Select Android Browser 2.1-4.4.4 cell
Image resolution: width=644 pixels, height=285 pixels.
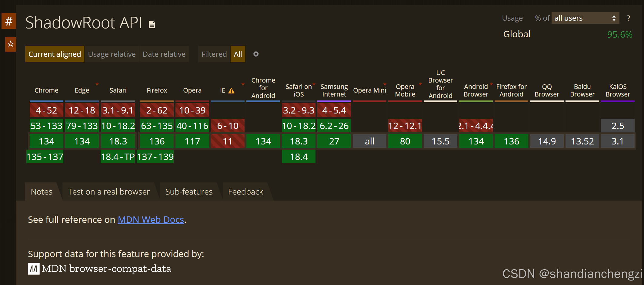click(x=476, y=126)
